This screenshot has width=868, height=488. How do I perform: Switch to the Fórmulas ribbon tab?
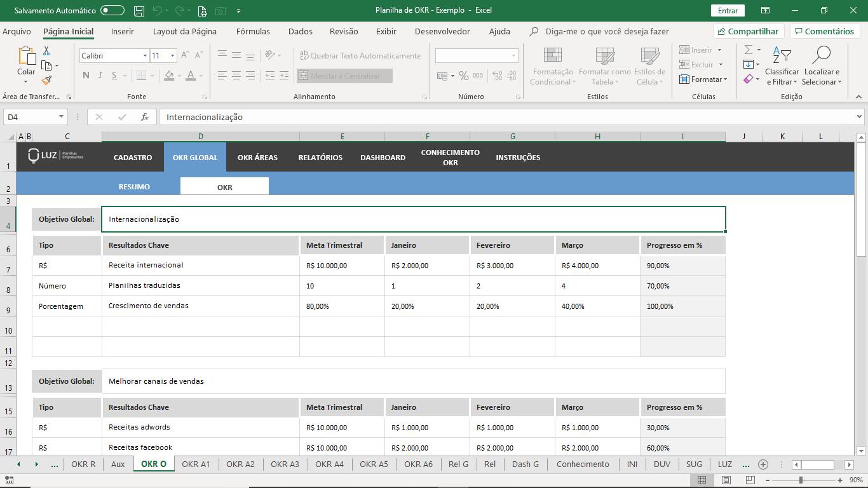point(253,31)
